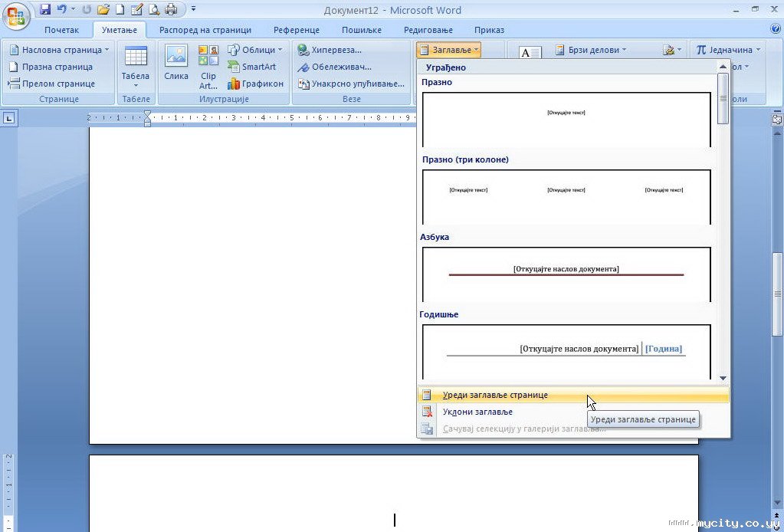This screenshot has width=784, height=532.
Task: Insert a picture with Слика
Action: [176, 63]
